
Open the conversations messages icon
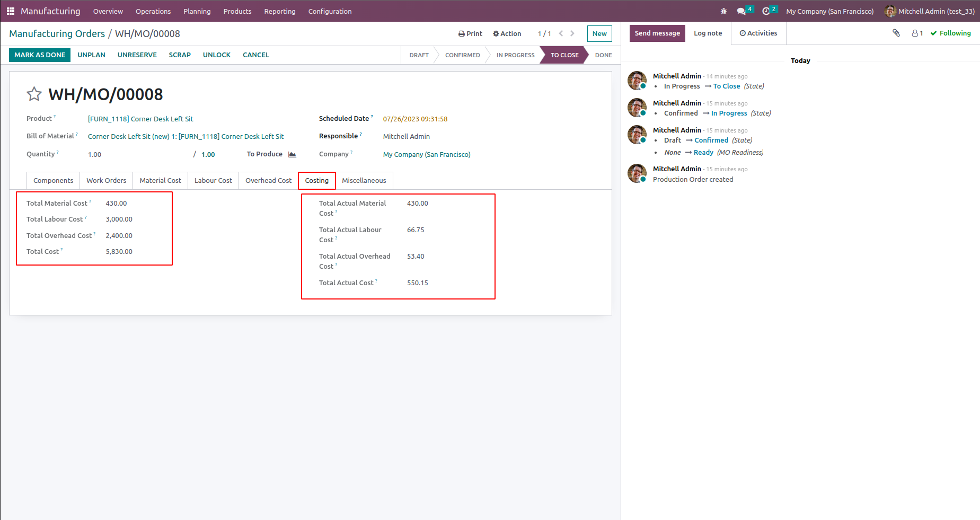tap(741, 11)
